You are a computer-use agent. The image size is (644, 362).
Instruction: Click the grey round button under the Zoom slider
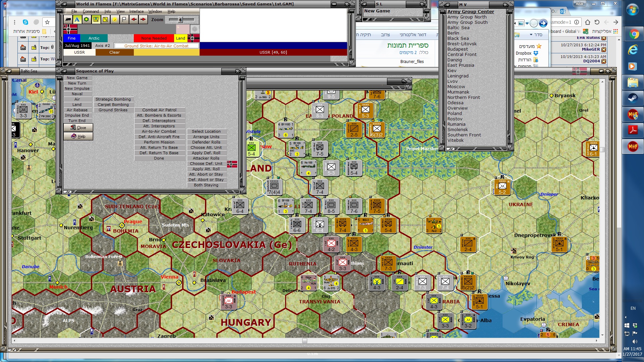click(x=195, y=29)
